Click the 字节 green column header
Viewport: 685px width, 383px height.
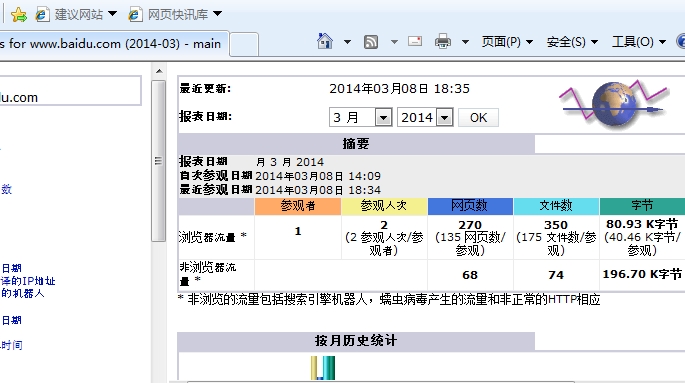click(x=642, y=206)
